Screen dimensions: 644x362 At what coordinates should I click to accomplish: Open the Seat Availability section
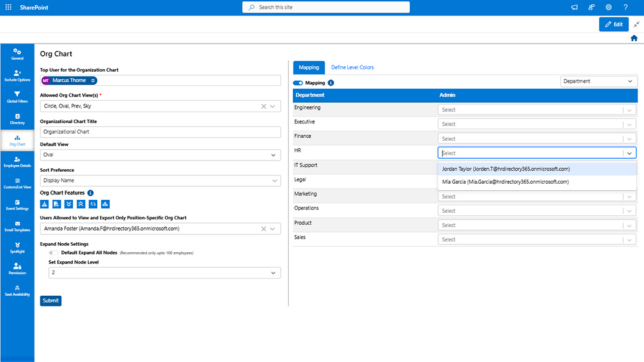pos(17,290)
